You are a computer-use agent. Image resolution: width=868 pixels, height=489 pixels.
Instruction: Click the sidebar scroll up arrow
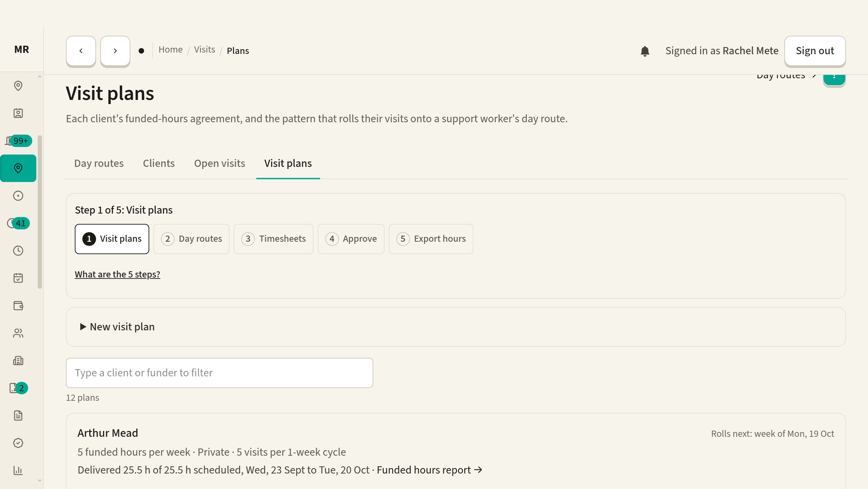[40, 76]
